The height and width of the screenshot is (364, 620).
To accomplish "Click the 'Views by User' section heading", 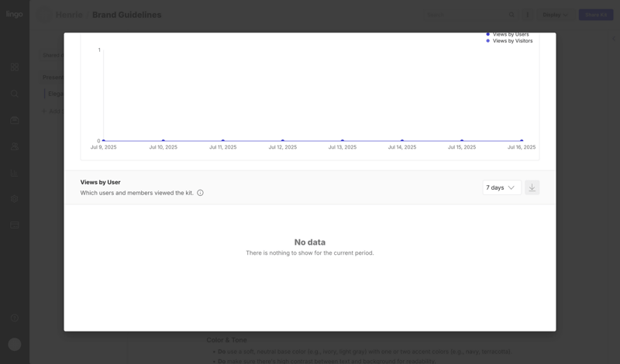I will [x=101, y=182].
